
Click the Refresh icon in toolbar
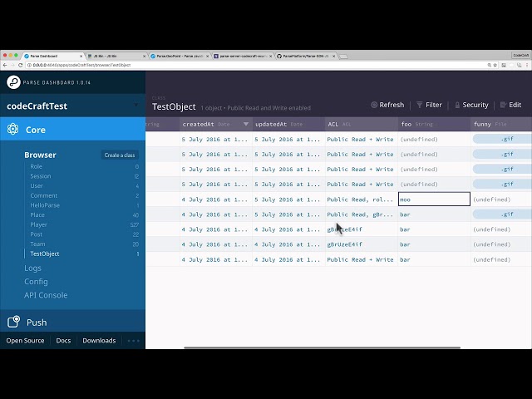374,105
